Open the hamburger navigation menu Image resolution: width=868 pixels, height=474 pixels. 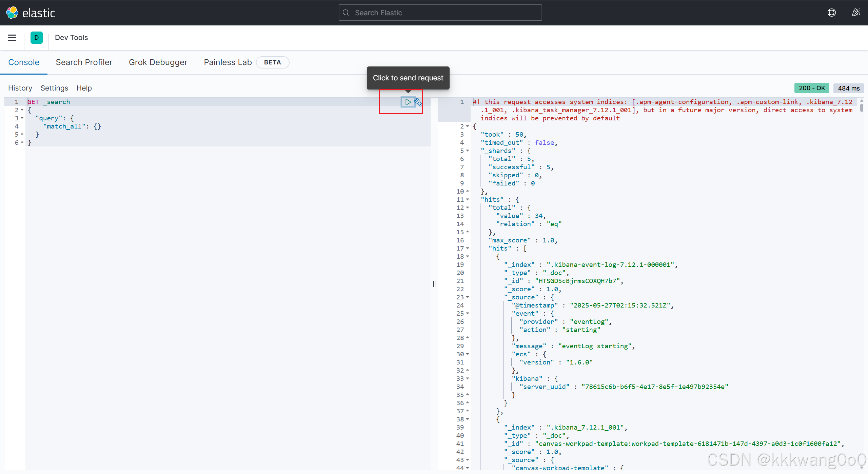[12, 38]
